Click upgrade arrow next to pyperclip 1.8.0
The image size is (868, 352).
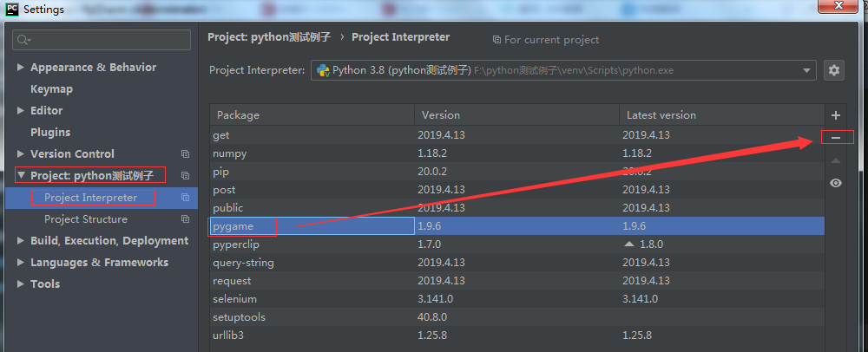click(x=629, y=244)
